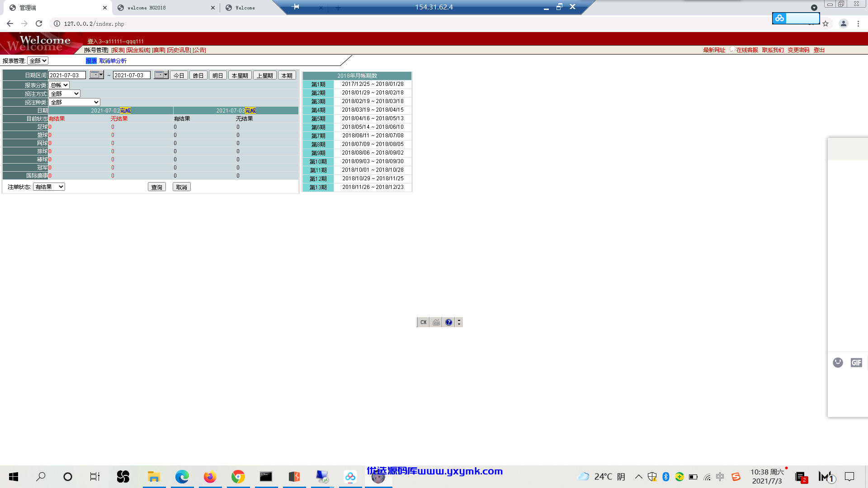
Task: Click the 登出 logout link
Action: 819,50
